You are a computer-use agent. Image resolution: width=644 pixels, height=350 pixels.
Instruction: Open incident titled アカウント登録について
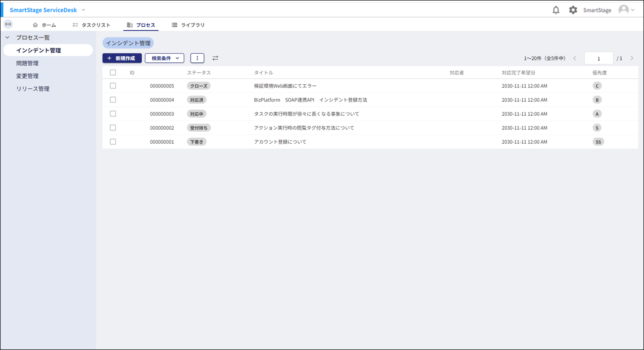pyautogui.click(x=280, y=142)
